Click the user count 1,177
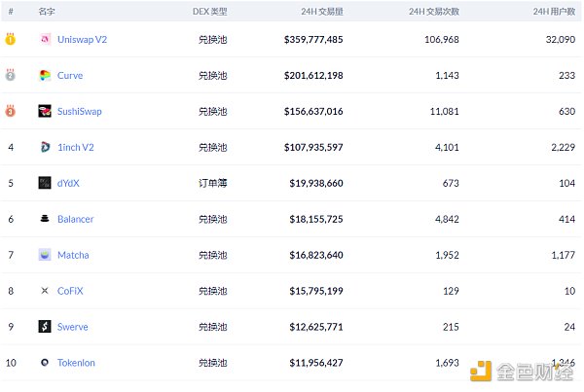Viewport: 584px width, 392px height. [x=564, y=255]
